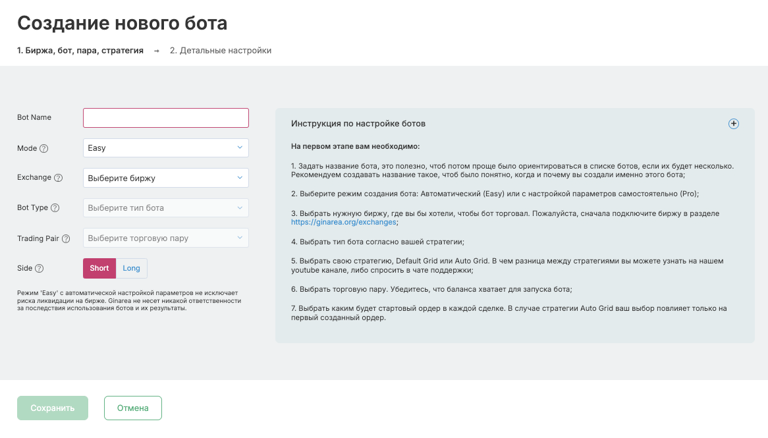This screenshot has width=768, height=438.
Task: Click the 'Bot Name' field label
Action: point(34,118)
